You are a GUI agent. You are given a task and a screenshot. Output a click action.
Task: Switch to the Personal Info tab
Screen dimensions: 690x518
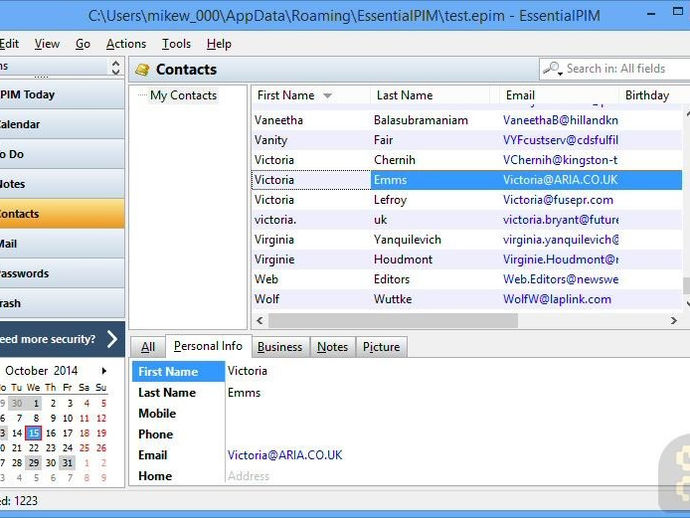(x=208, y=346)
